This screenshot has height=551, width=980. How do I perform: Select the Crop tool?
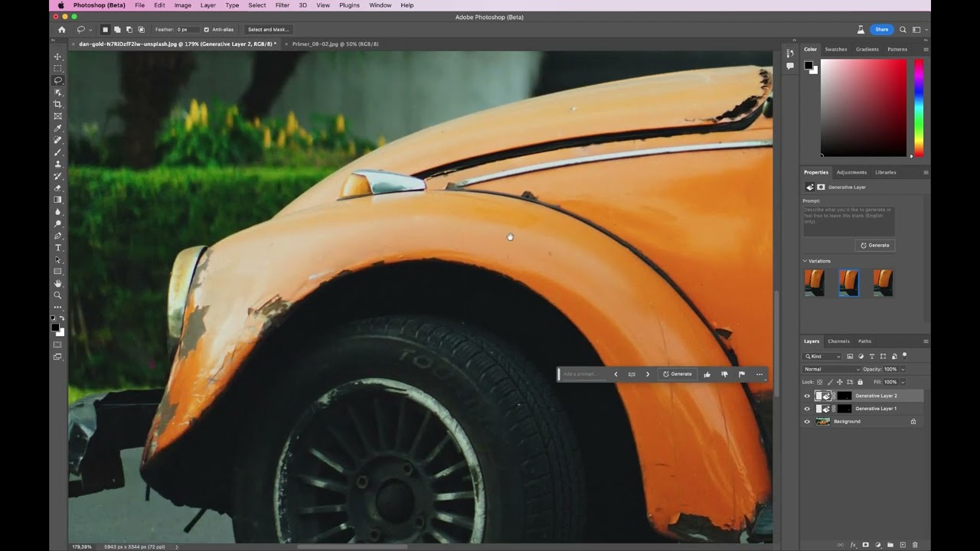click(57, 104)
